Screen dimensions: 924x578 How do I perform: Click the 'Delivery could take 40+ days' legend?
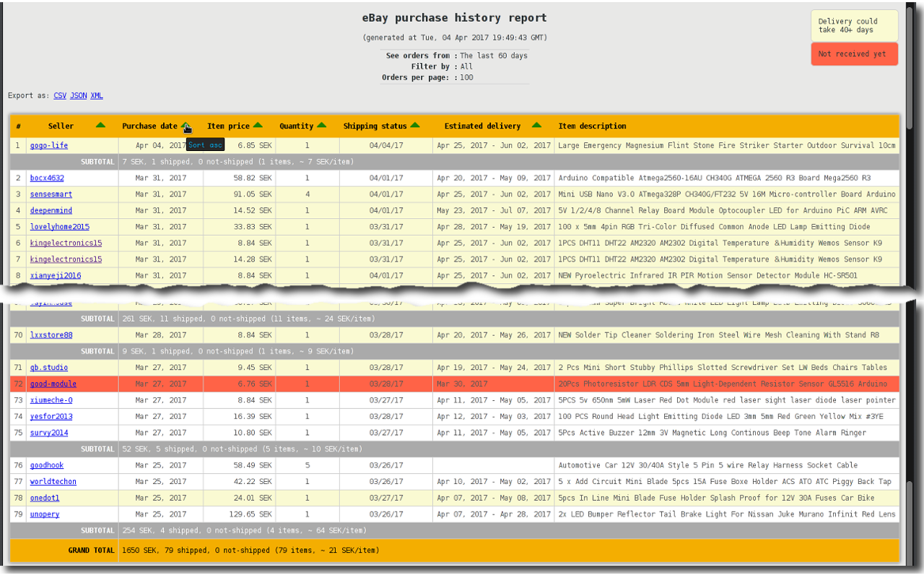click(x=855, y=26)
